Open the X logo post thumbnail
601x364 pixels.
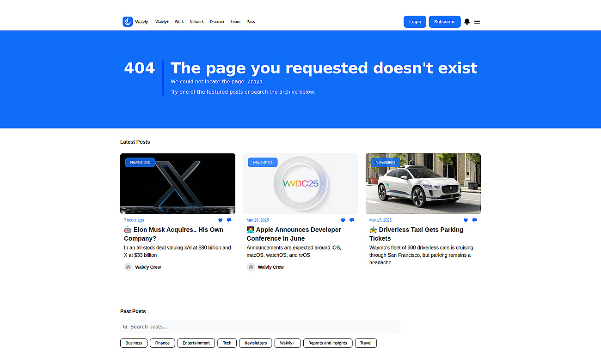click(178, 183)
